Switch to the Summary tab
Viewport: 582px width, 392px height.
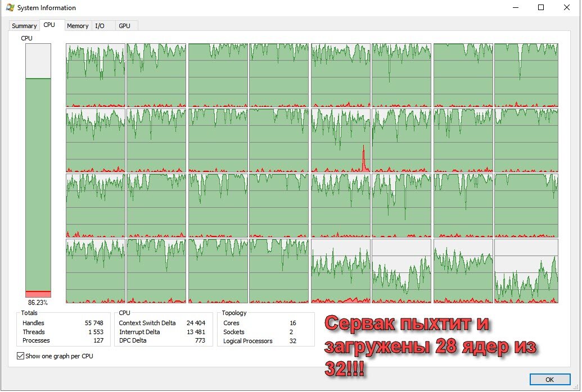point(24,26)
